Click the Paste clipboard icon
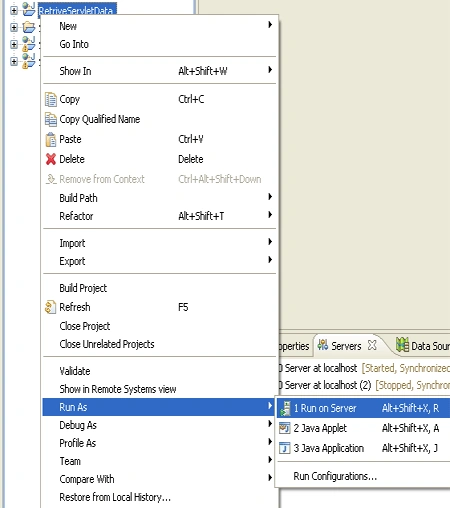450x508 pixels. click(x=51, y=139)
